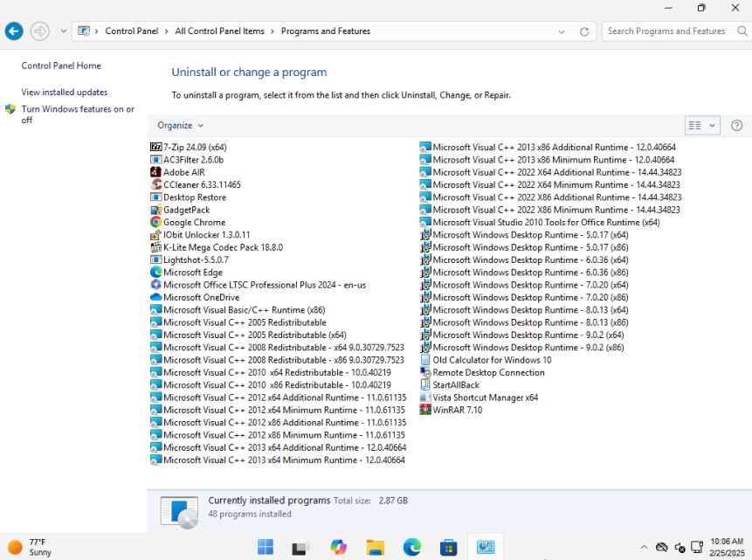The width and height of the screenshot is (752, 560).
Task: Show hidden system tray icons
Action: click(644, 547)
